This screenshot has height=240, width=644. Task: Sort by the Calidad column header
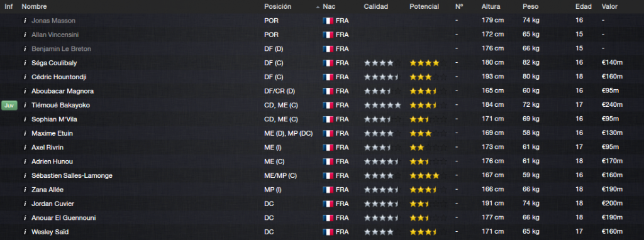coord(376,6)
